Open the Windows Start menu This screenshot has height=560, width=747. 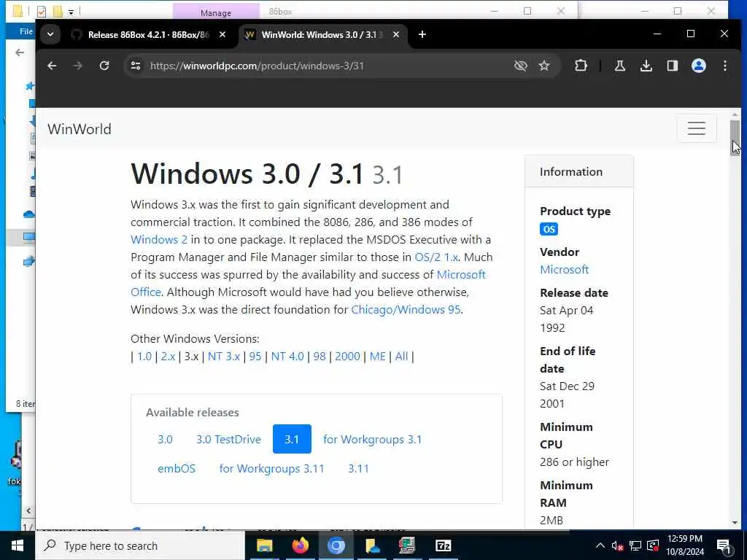click(18, 545)
